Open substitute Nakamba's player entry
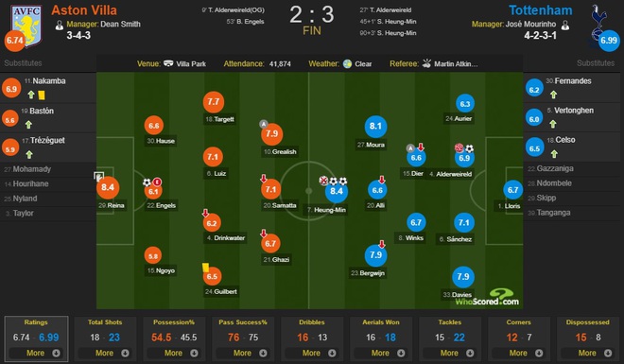This screenshot has height=364, width=624. click(x=48, y=88)
